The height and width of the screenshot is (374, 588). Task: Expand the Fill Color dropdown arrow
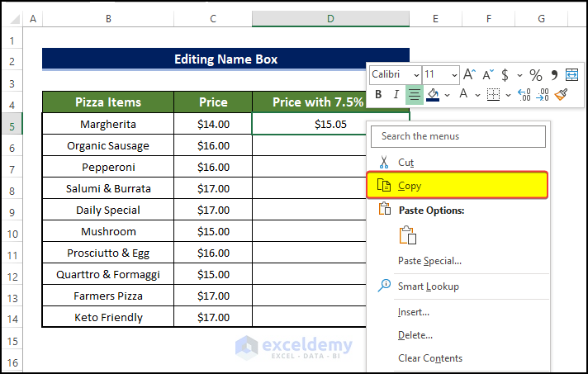coord(447,95)
